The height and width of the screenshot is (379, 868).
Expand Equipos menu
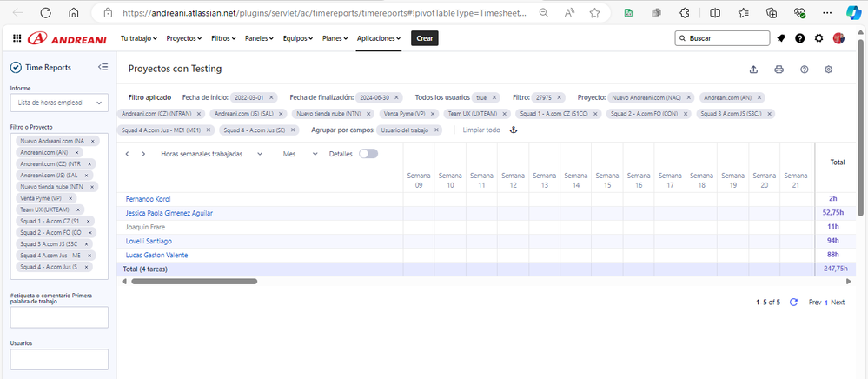click(298, 38)
